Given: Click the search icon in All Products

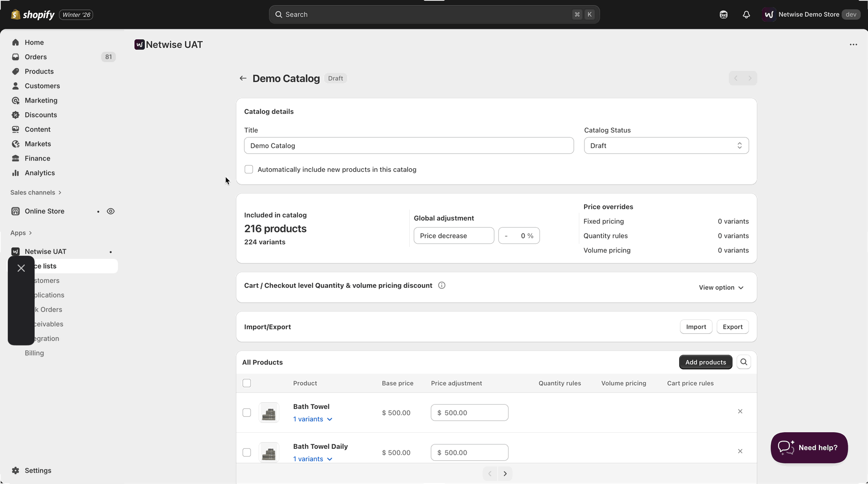Looking at the screenshot, I should pos(743,362).
